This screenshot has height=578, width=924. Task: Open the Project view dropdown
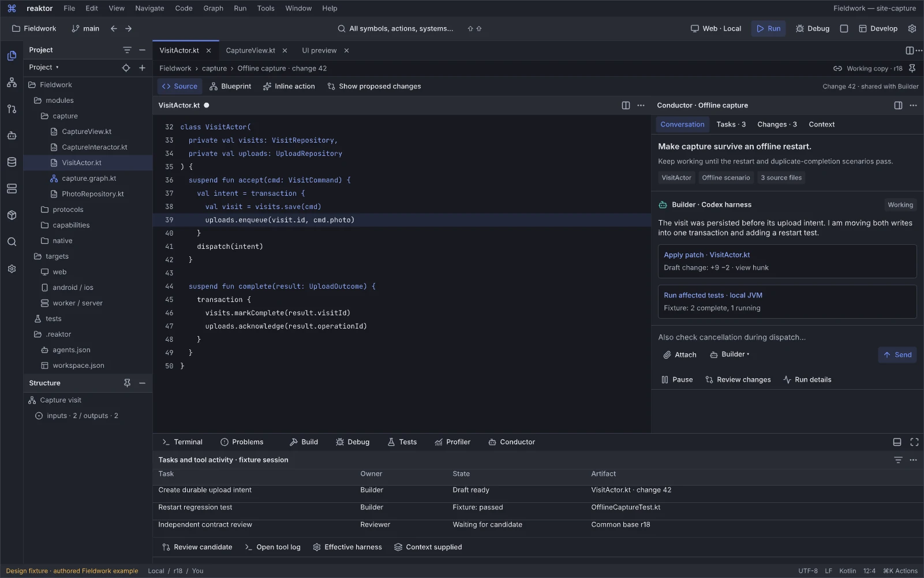[44, 68]
